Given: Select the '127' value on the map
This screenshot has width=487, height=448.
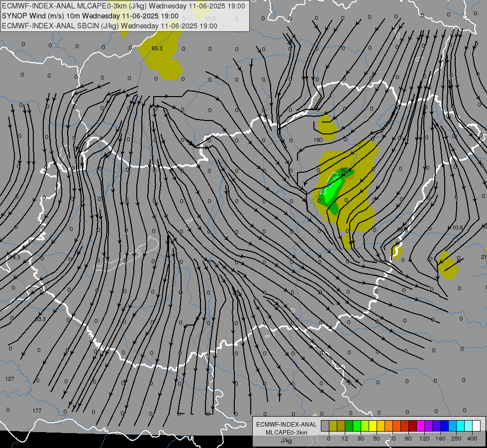Looking at the screenshot, I should pos(9,379).
